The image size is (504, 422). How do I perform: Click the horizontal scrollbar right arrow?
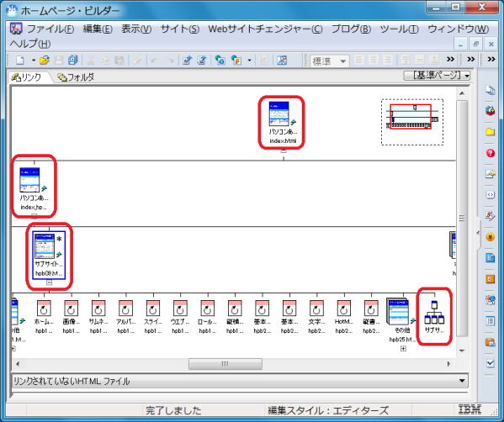pos(448,364)
